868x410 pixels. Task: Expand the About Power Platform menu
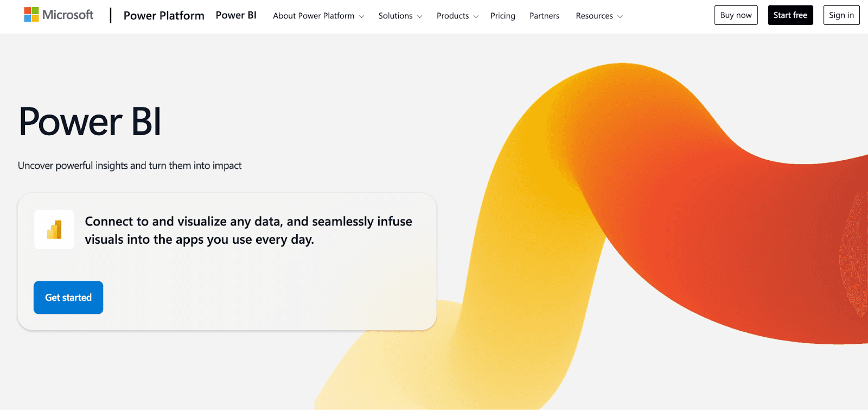coord(318,16)
